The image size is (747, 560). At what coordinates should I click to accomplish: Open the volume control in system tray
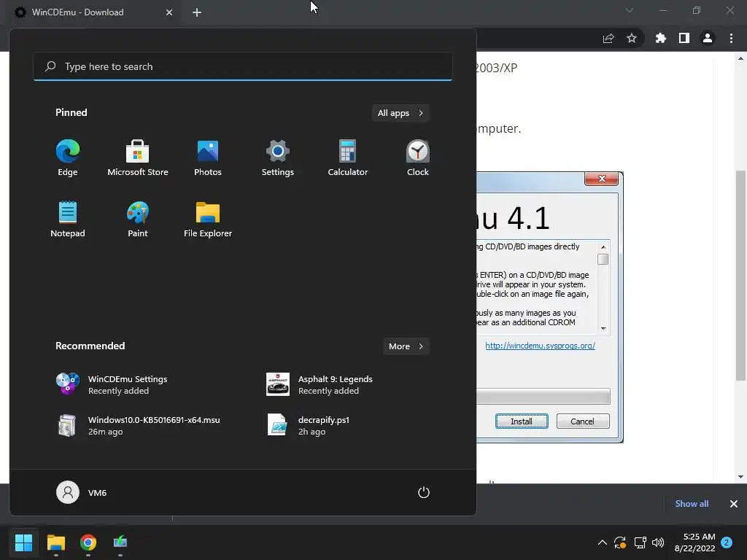(658, 542)
